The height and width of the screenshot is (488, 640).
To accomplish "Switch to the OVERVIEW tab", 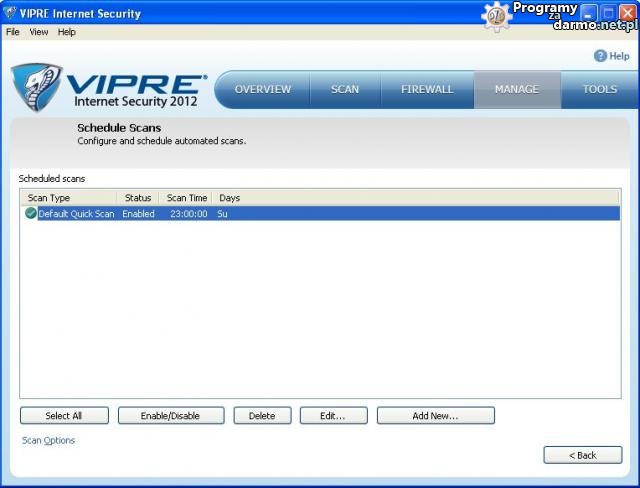I will [263, 90].
